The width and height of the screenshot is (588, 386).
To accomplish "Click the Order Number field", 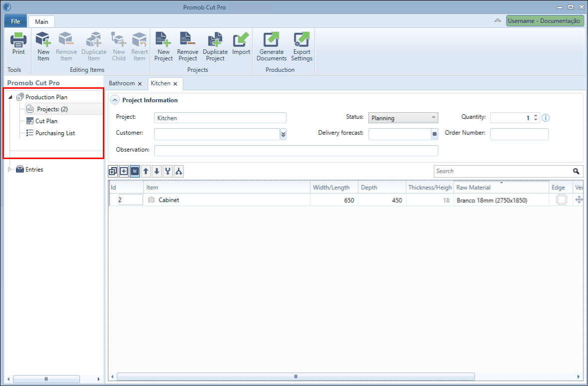I will (x=520, y=134).
